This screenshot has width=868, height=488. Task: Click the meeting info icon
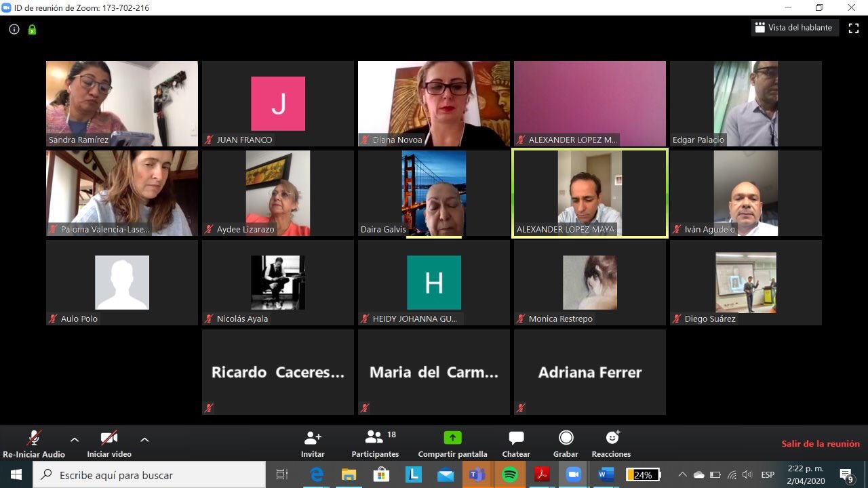14,29
